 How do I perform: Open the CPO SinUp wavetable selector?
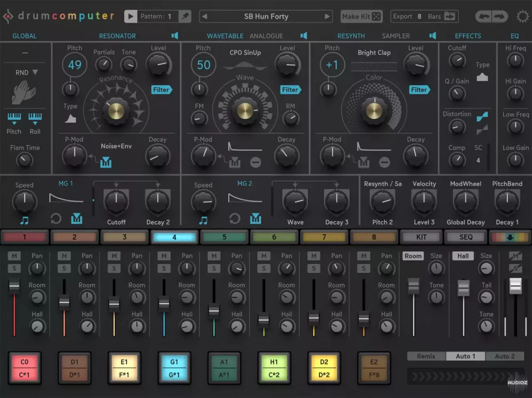pyautogui.click(x=245, y=53)
